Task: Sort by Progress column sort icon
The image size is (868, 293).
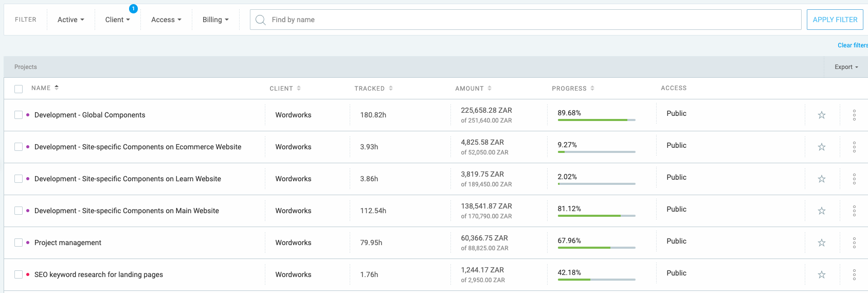Action: 592,88
